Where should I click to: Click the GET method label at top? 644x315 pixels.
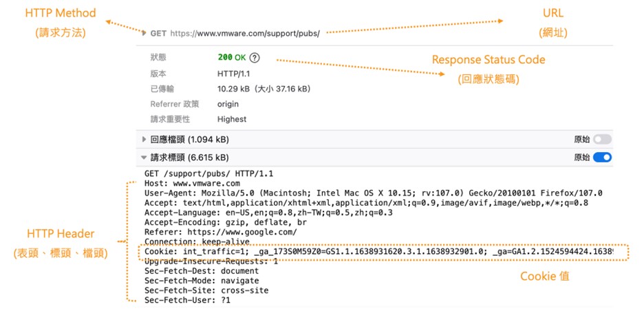tap(158, 32)
